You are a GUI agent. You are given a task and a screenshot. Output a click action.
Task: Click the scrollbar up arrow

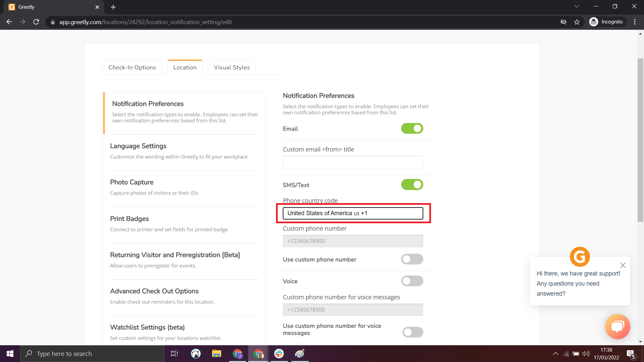640,34
